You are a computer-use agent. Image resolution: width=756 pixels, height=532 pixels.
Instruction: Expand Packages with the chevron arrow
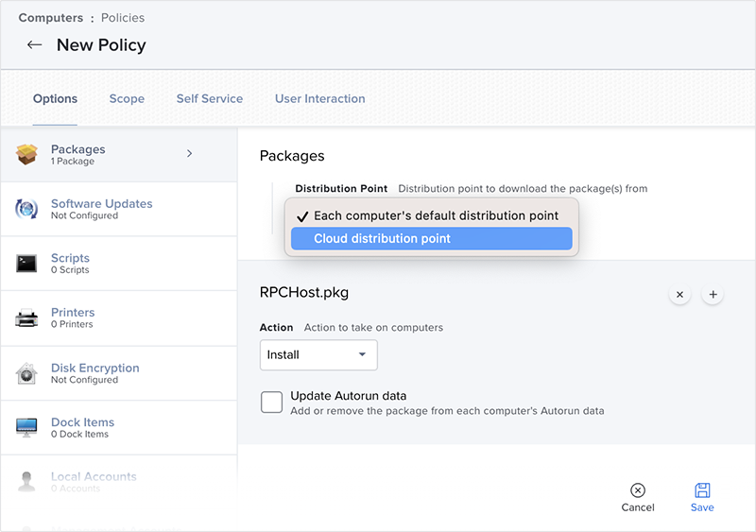(189, 153)
